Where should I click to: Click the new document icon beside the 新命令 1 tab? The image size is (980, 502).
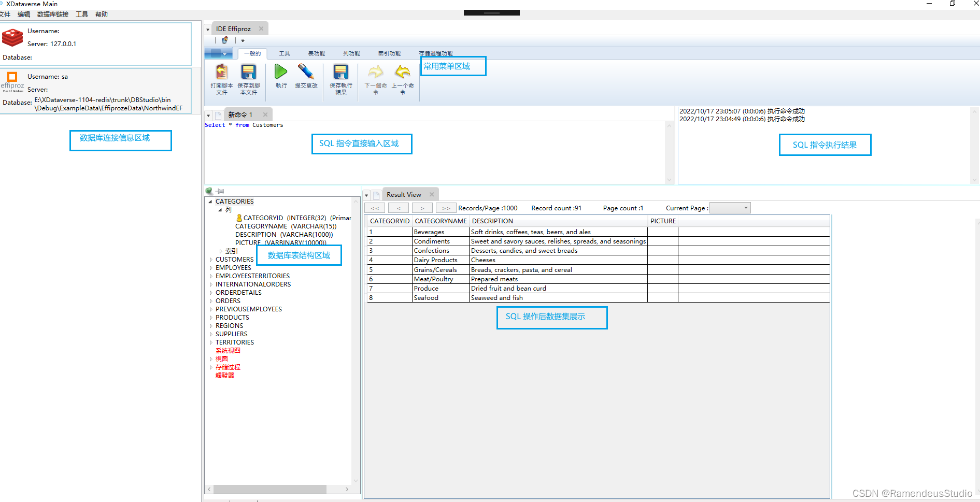[219, 115]
